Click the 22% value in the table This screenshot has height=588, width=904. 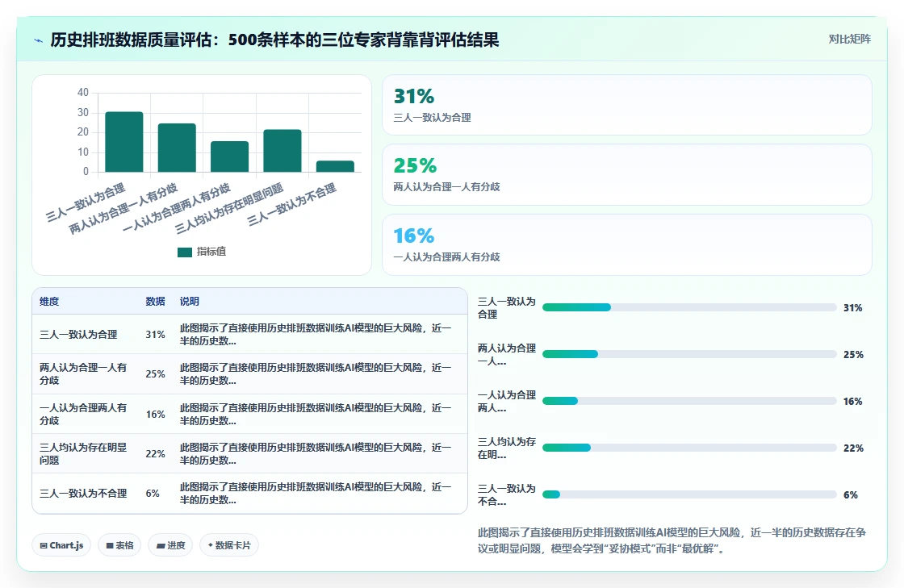click(x=155, y=454)
